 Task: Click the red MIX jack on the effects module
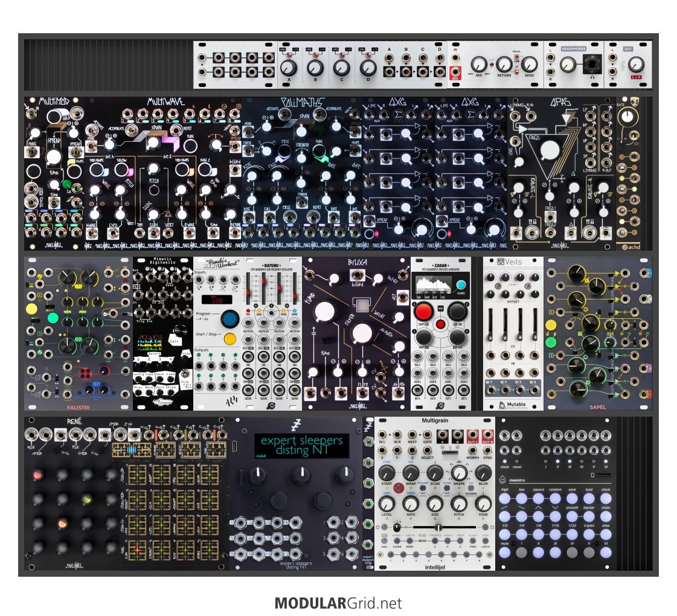pyautogui.click(x=455, y=72)
